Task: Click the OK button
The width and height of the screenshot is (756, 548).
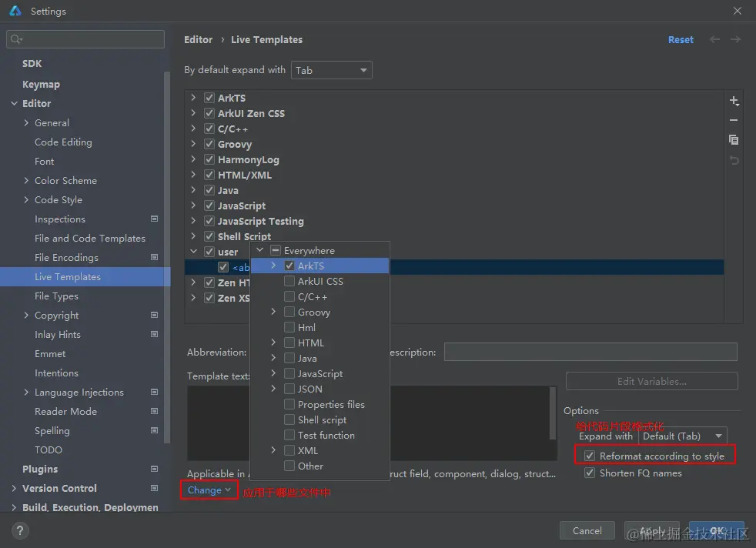Action: tap(717, 530)
